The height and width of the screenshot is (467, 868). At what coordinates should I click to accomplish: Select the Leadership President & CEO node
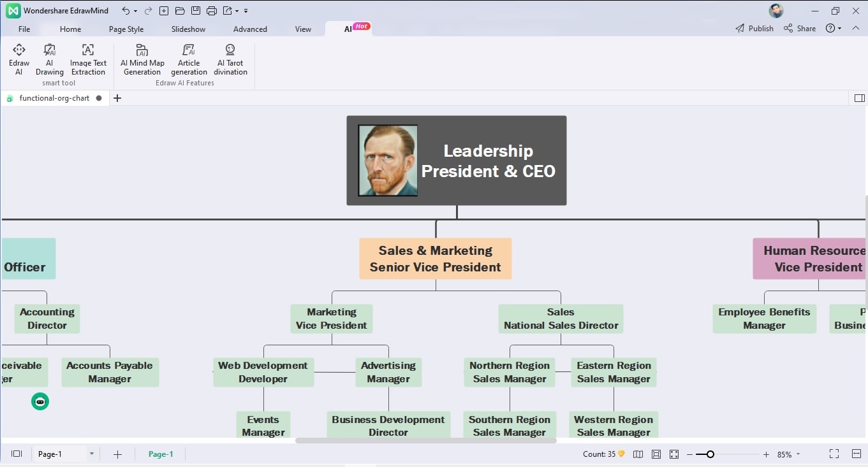457,161
